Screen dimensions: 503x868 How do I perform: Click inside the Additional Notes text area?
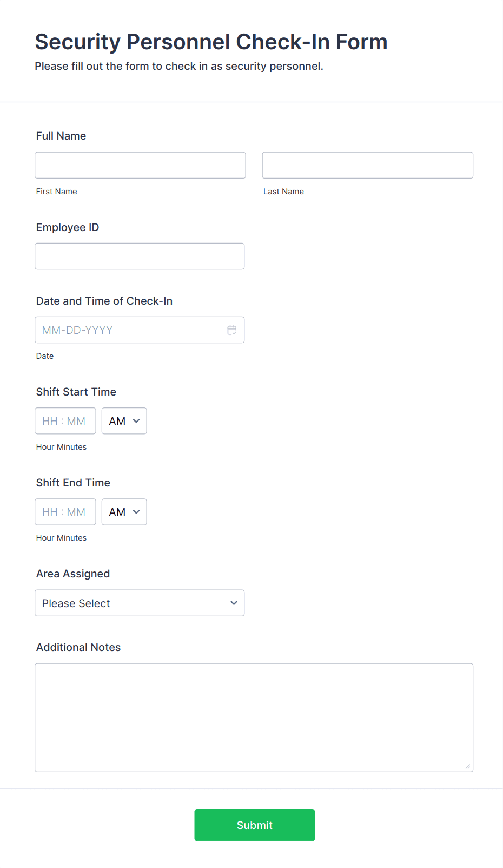click(254, 718)
